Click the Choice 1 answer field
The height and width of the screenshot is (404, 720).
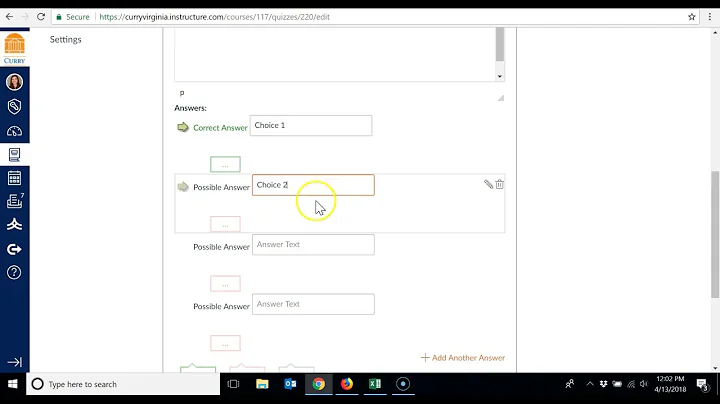(311, 125)
